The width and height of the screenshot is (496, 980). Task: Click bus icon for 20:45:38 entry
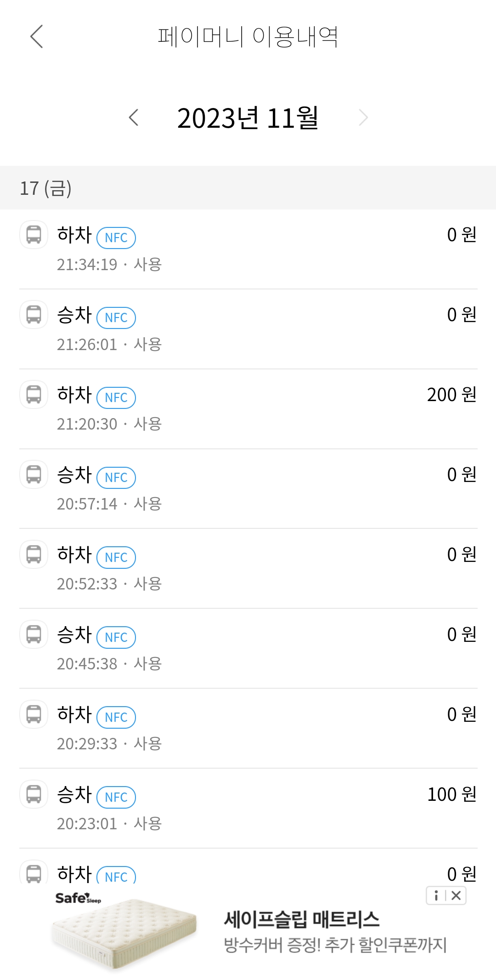34,634
